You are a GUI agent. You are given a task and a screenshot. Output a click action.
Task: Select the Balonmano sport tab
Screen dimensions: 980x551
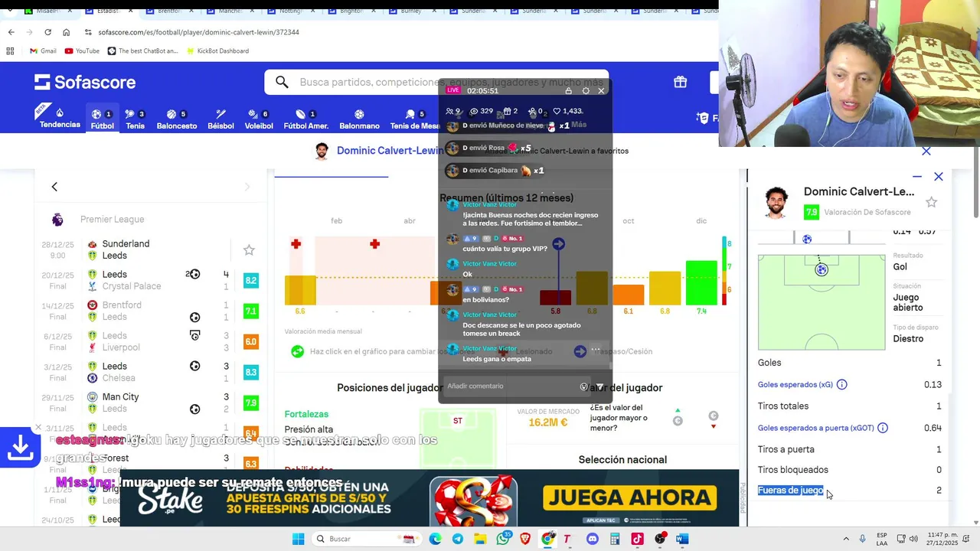click(359, 119)
